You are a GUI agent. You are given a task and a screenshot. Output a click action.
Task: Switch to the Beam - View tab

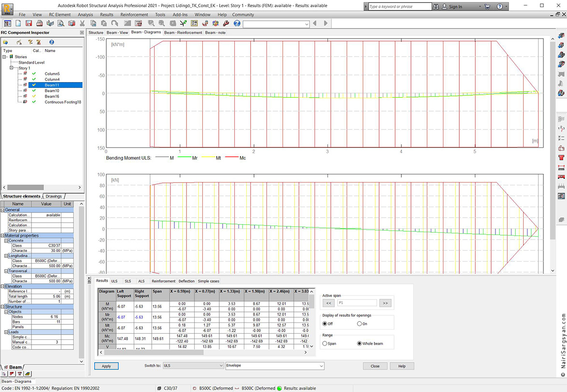point(117,32)
